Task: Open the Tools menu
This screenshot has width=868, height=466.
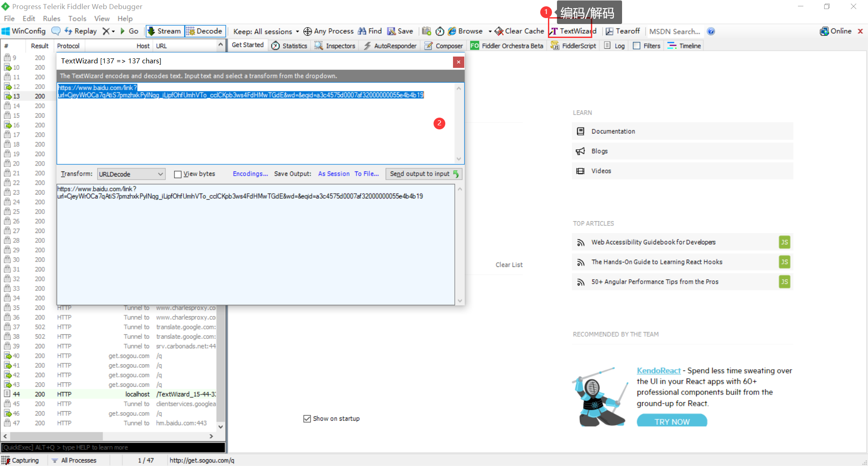Action: click(77, 19)
